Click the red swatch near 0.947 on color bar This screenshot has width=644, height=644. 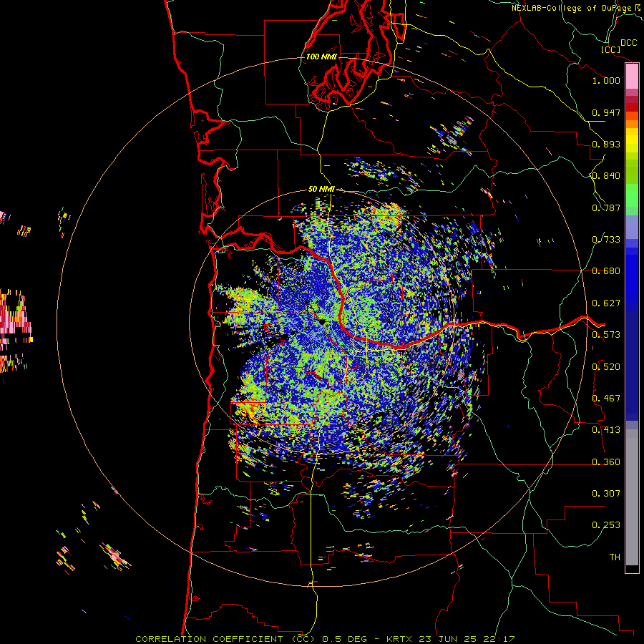coord(632,107)
